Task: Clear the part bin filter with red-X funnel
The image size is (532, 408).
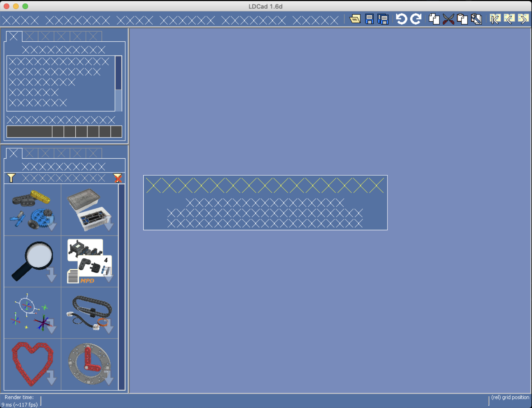Action: pyautogui.click(x=118, y=178)
